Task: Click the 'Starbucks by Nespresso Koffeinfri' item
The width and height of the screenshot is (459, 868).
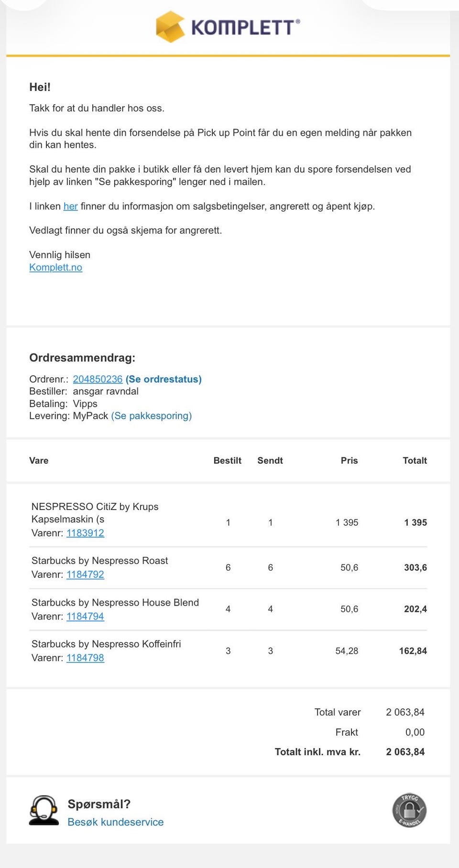Action: coord(106,644)
